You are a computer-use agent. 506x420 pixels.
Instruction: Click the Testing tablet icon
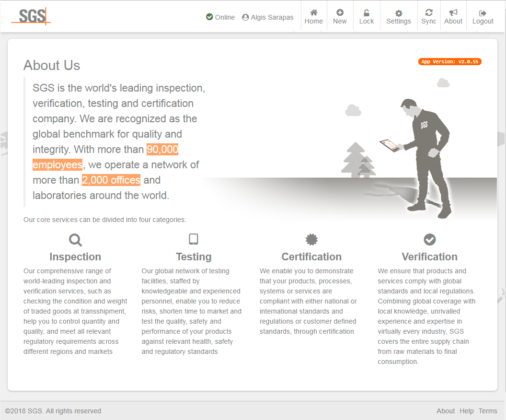pos(193,239)
